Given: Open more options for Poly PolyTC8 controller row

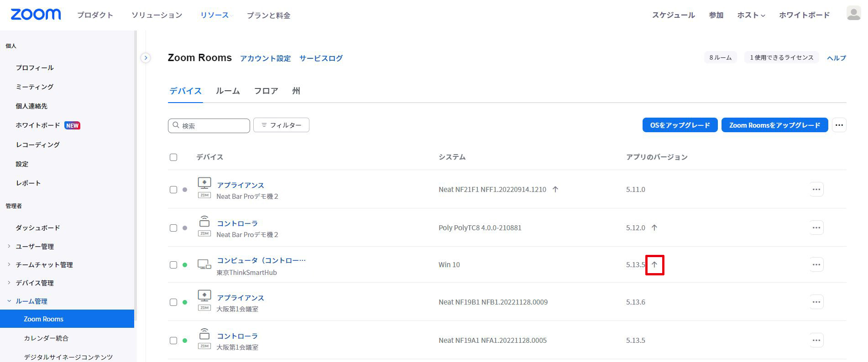Looking at the screenshot, I should pyautogui.click(x=816, y=228).
